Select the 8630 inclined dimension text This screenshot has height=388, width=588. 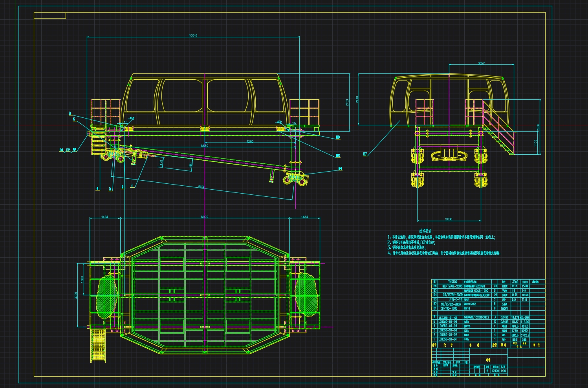point(201,187)
